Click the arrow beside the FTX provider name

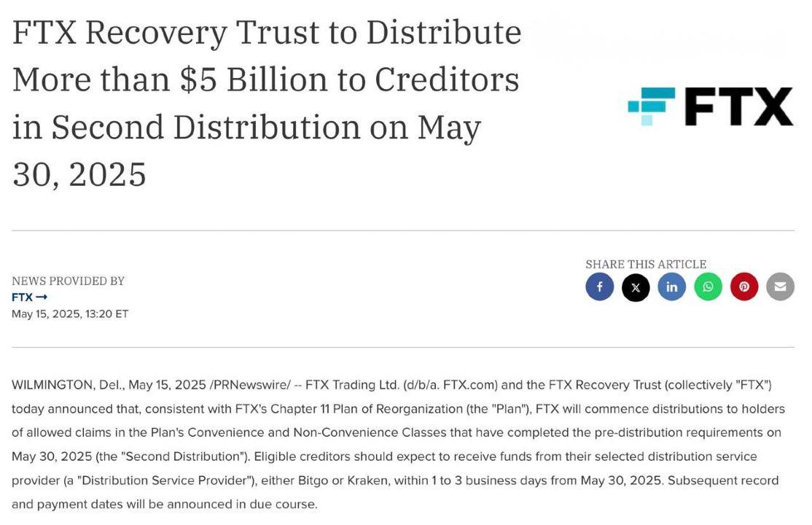click(x=42, y=297)
